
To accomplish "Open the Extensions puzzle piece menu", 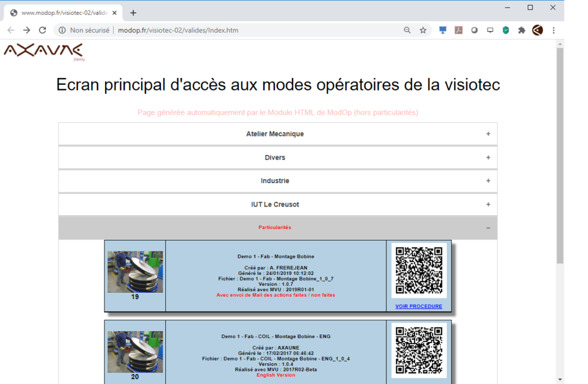I will click(x=521, y=30).
